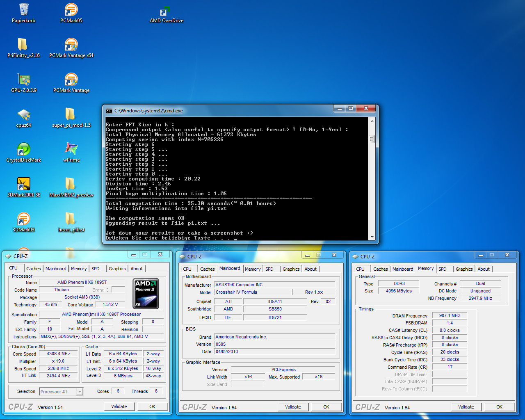This screenshot has height=420, width=525.
Task: Click the Multiplier value x 19.0
Action: [58, 361]
